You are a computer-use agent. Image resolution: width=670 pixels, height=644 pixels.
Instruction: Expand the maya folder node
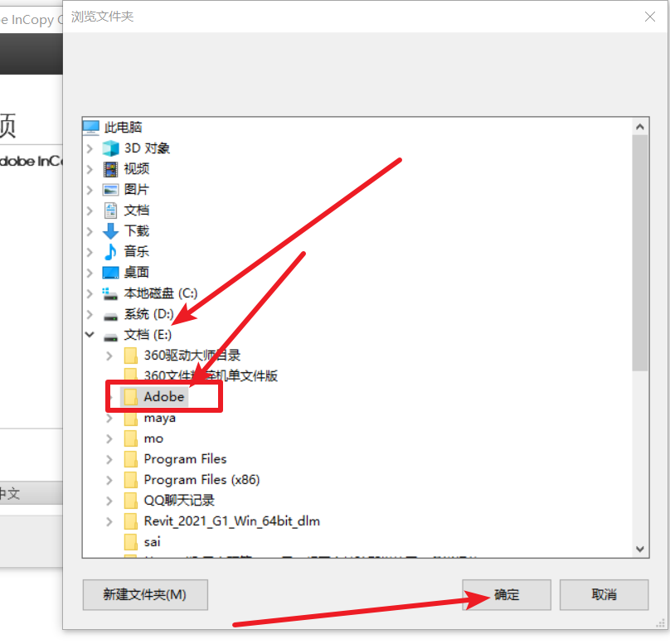coord(109,418)
